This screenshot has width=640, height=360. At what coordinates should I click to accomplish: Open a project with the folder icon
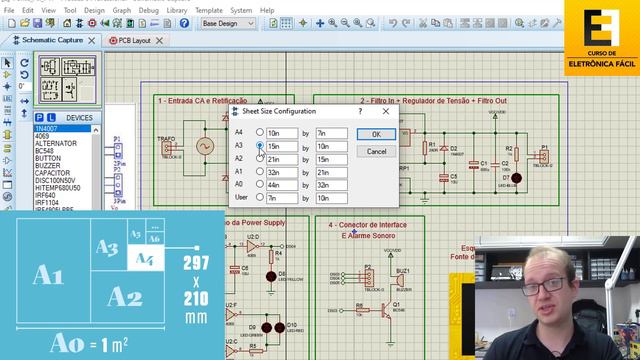[x=25, y=23]
